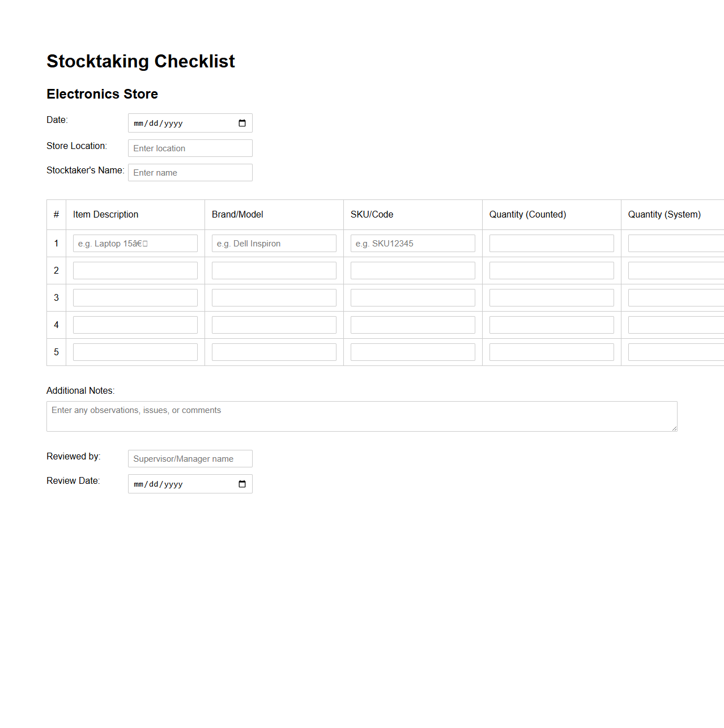Click the SKU/Code field in row 4

pos(412,324)
